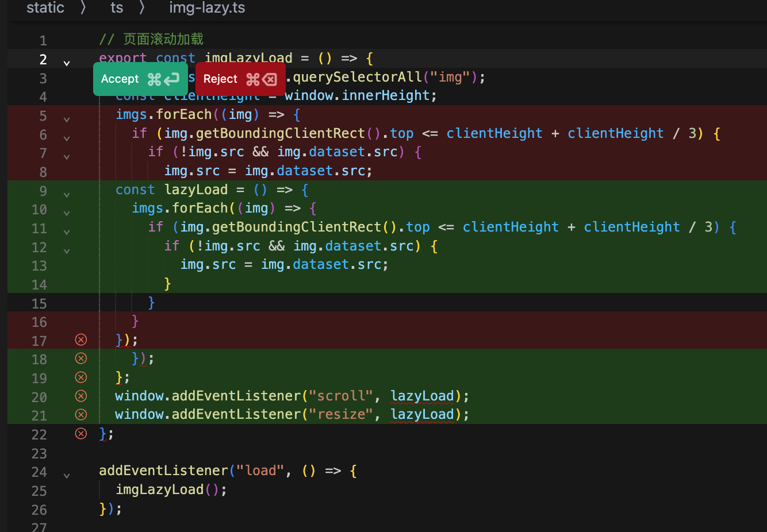Click the underlined lazyLoad in the scroll listener

click(x=422, y=396)
